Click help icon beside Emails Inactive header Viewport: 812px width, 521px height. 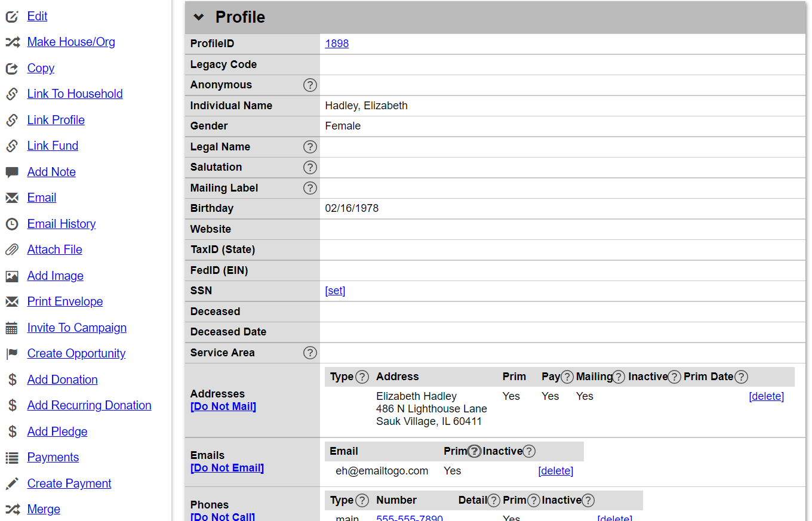(x=528, y=451)
